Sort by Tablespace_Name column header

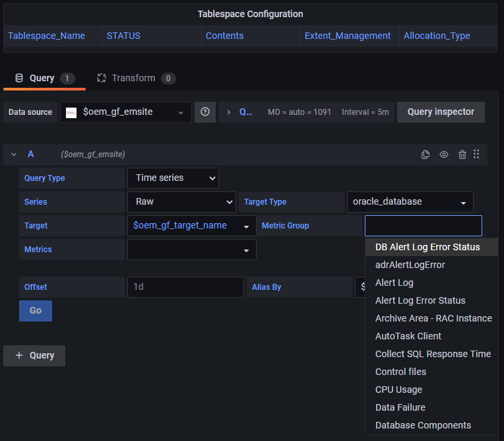click(x=47, y=36)
